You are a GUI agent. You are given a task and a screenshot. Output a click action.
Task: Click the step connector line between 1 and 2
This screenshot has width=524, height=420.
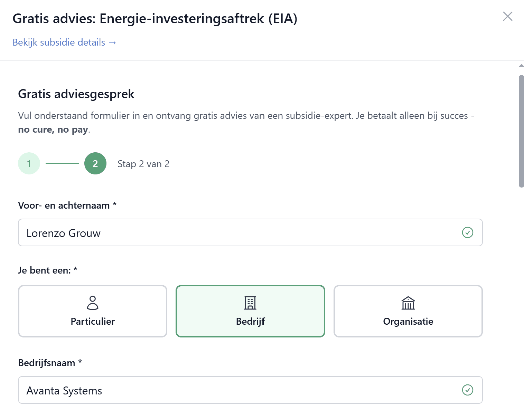tap(62, 163)
